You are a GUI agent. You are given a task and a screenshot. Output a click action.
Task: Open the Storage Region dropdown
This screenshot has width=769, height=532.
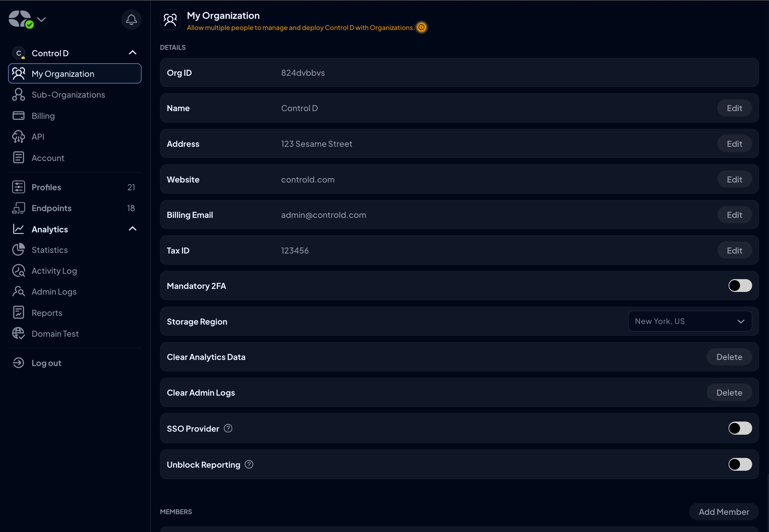[x=689, y=321]
